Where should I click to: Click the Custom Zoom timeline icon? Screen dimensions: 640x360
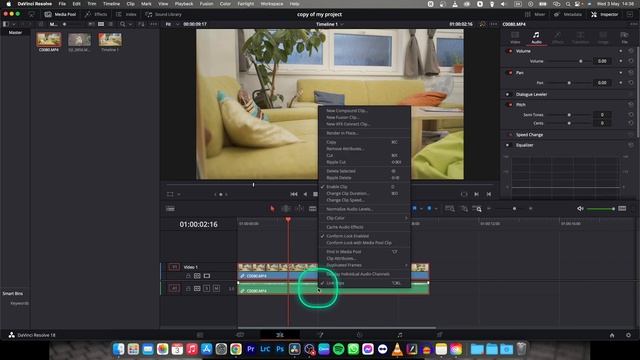477,209
